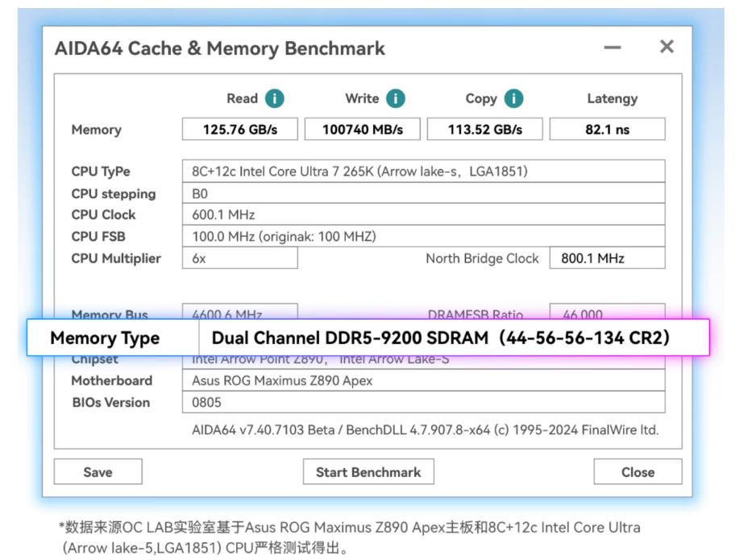Select North Bridge Clock 800.1 MHz field
The image size is (752, 560).
tap(608, 259)
